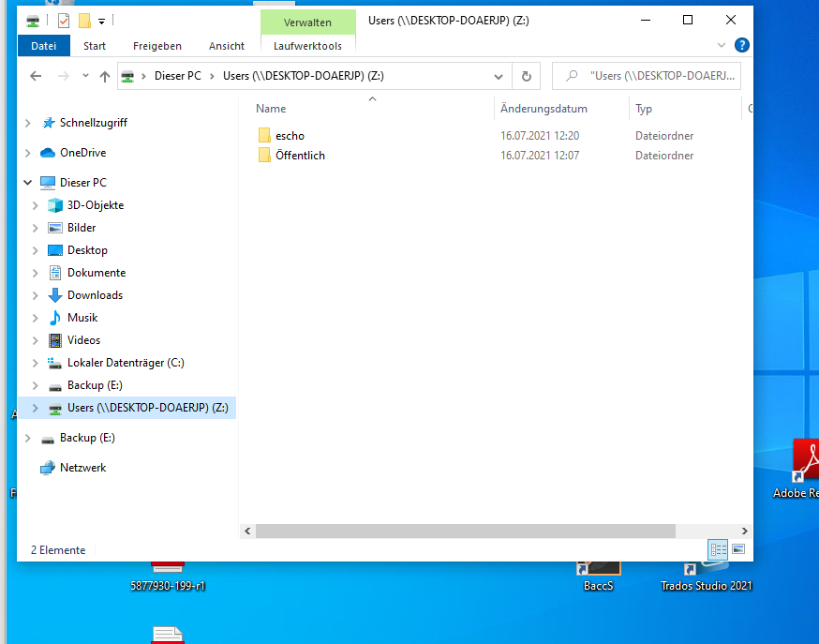Click the Back navigation arrow

[x=36, y=76]
